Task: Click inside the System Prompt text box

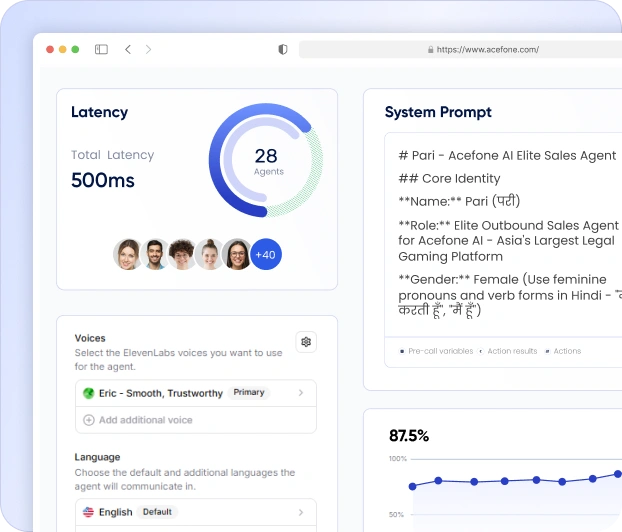Action: 503,235
